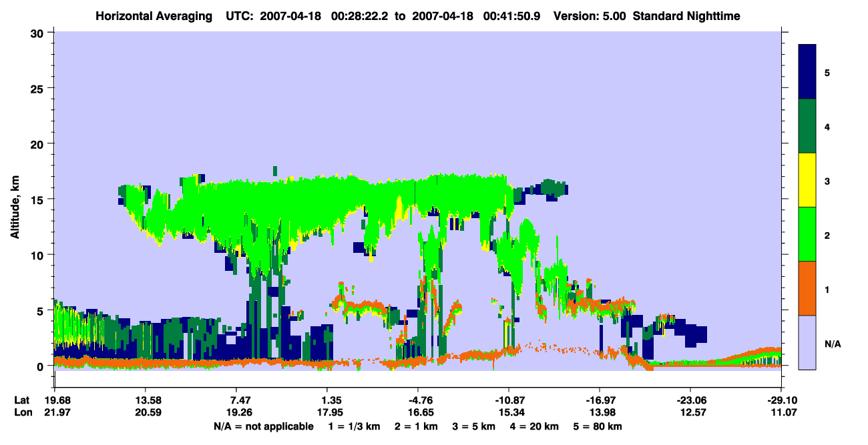868x445 pixels.
Task: Click the colorbar label 'N/A'
Action: click(x=833, y=344)
